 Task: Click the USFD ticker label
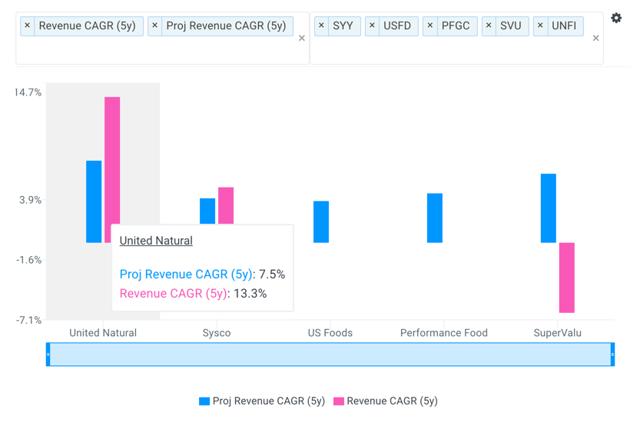tap(397, 26)
